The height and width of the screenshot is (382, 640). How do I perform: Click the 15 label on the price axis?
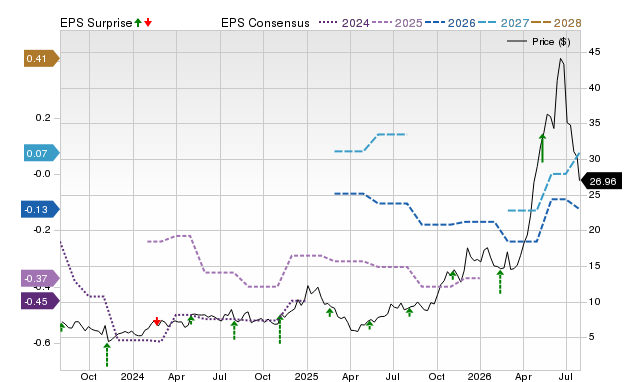(x=594, y=266)
